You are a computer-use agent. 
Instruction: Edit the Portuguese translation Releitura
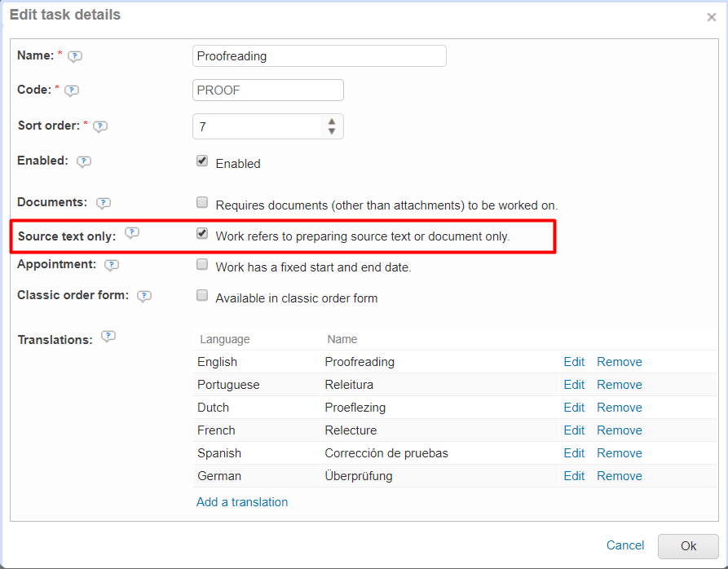[574, 385]
